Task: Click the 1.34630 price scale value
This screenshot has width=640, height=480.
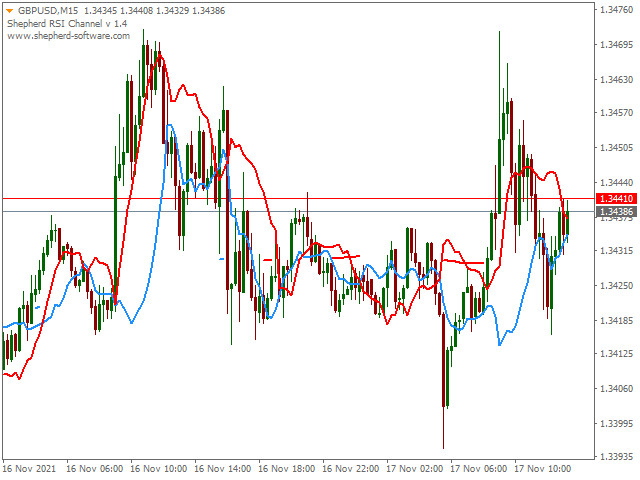Action: pos(616,79)
